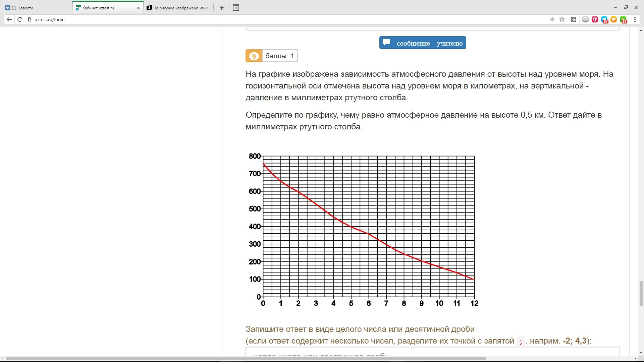Open browser three-dot menu
Viewport: 644px width, 362px height.
point(635,19)
